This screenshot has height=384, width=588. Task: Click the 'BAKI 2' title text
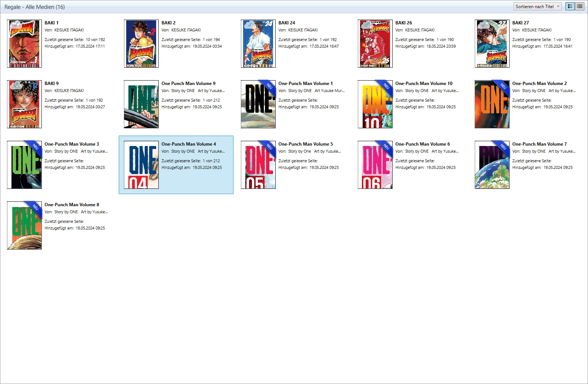(168, 23)
